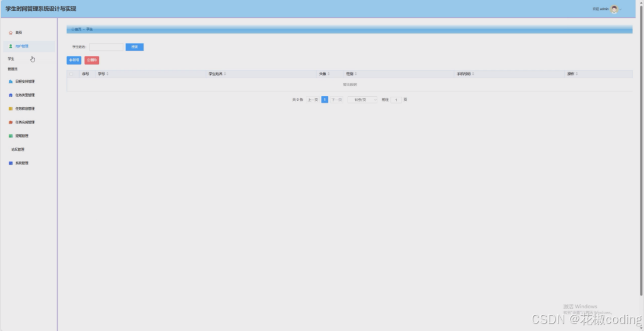Click the 任务类型管理 sidebar icon
Image resolution: width=644 pixels, height=331 pixels.
tap(10, 95)
